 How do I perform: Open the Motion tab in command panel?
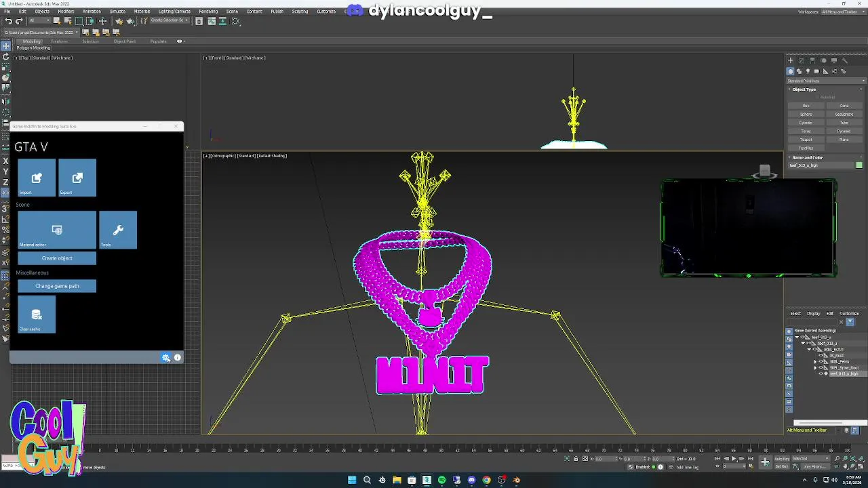823,60
